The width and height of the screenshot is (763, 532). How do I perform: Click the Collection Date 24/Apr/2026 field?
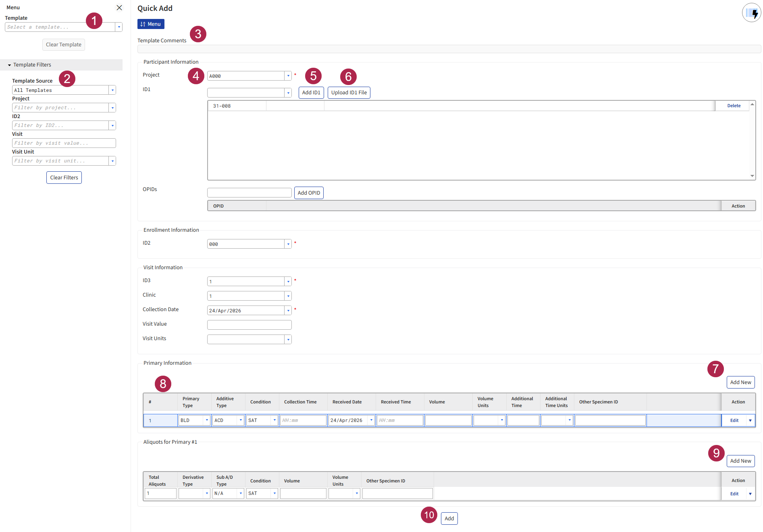click(x=246, y=310)
